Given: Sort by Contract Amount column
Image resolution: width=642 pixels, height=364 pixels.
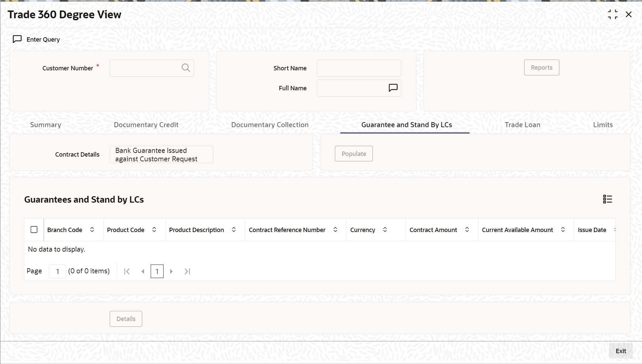Looking at the screenshot, I should click(467, 230).
